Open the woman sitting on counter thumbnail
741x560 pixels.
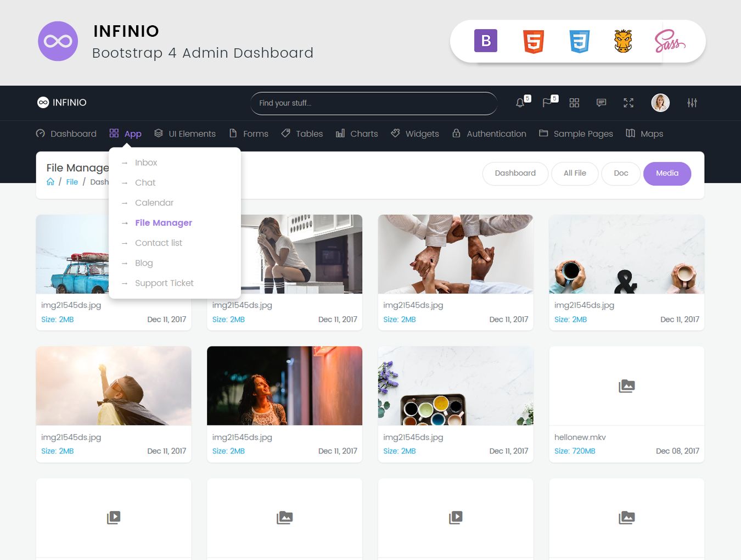(x=301, y=254)
